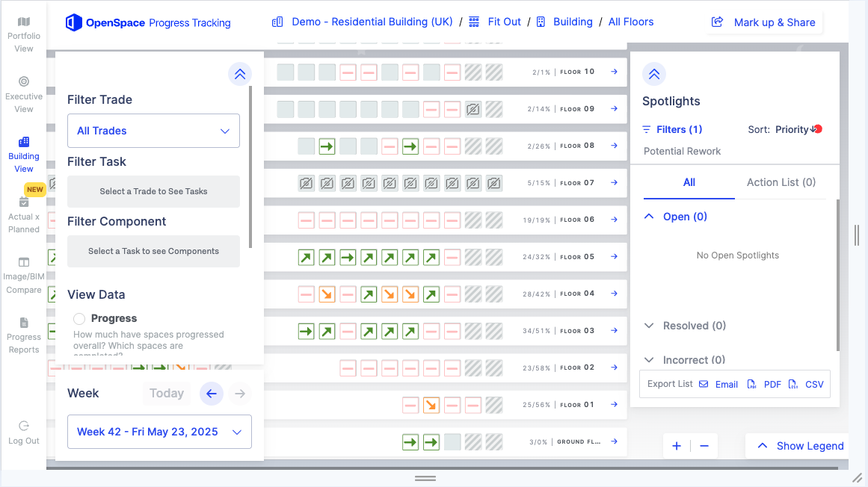Open Image/BIM Compare view
868x487 pixels.
pos(23,276)
